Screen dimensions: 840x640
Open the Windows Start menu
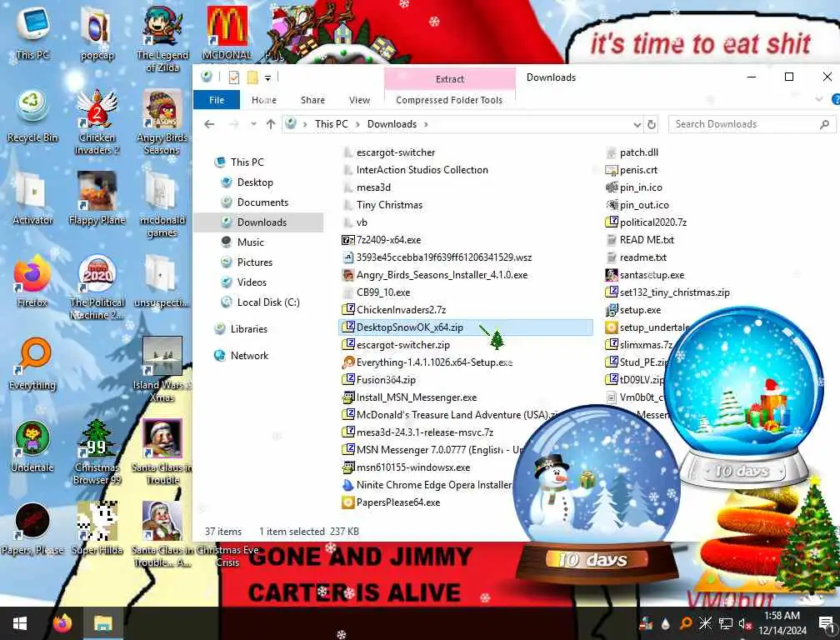click(x=20, y=623)
